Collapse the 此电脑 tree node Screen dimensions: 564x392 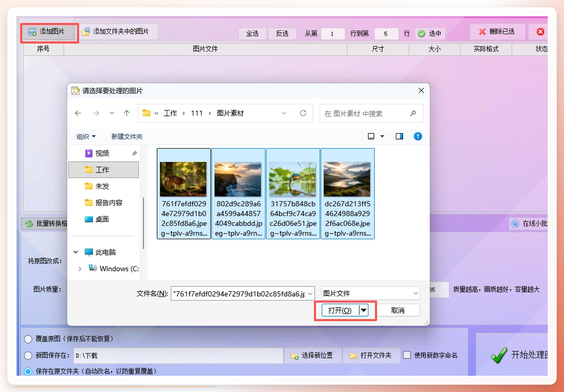[x=76, y=252]
